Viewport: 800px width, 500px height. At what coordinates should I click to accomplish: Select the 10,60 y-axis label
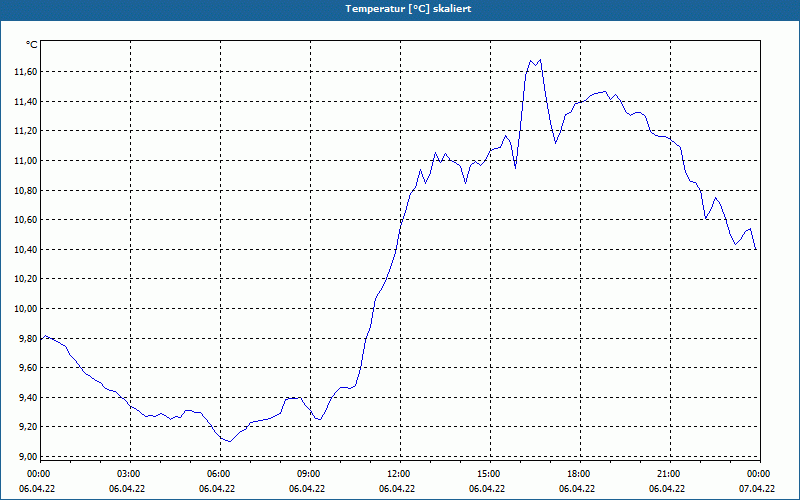[x=26, y=220]
